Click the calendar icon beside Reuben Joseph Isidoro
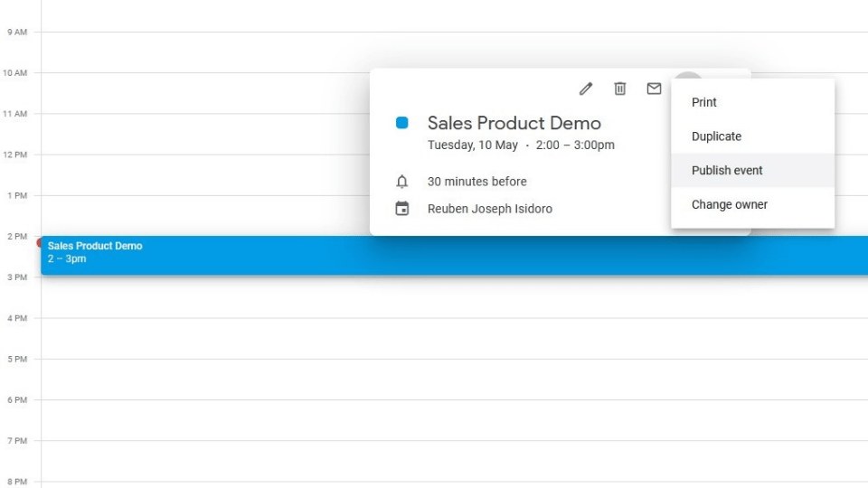 tap(401, 209)
